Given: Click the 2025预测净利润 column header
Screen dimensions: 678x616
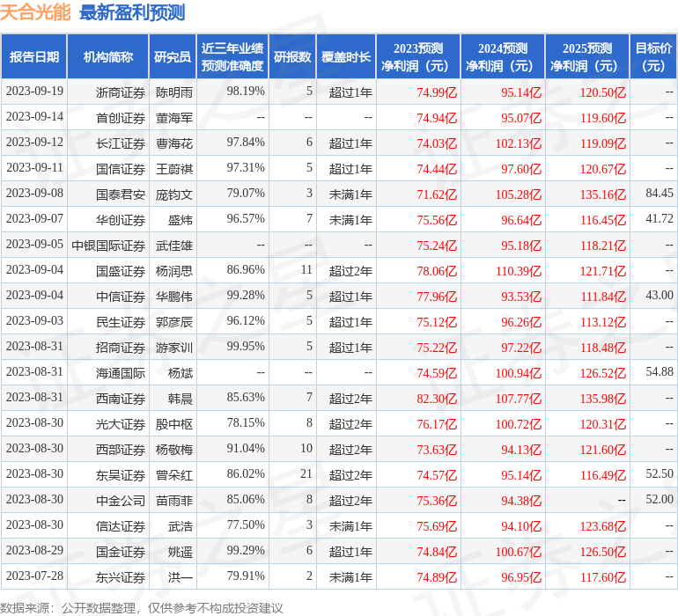Looking at the screenshot, I should pos(587,56).
